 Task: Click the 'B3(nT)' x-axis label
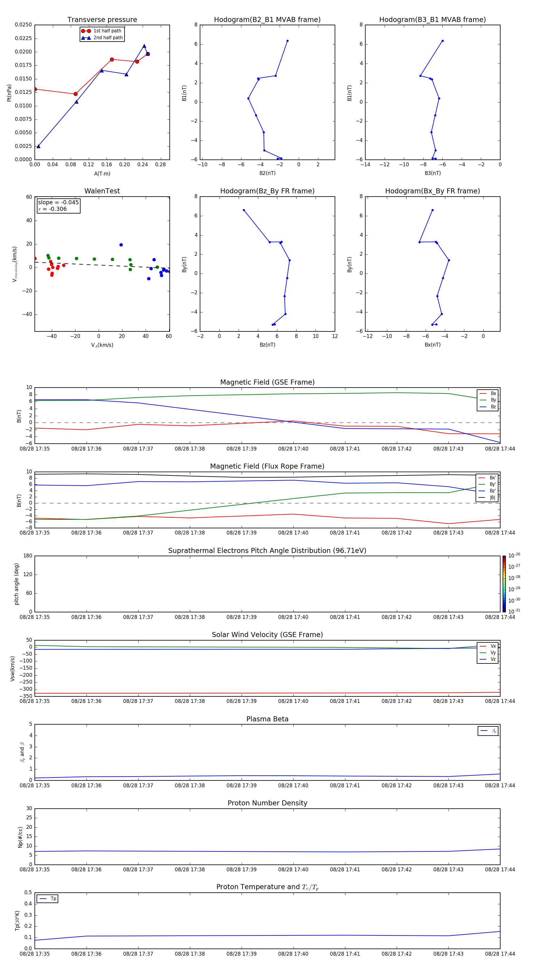[x=432, y=173]
